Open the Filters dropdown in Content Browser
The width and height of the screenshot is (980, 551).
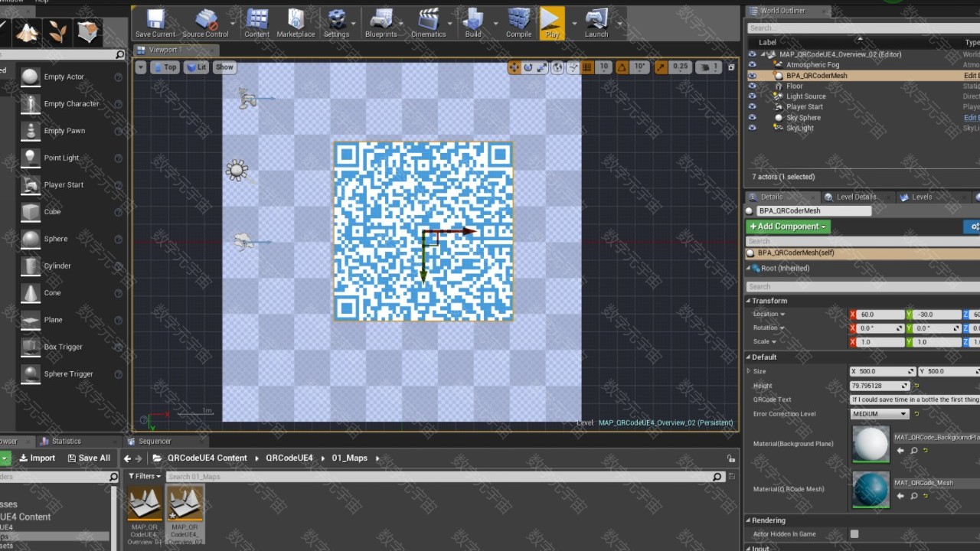point(145,476)
